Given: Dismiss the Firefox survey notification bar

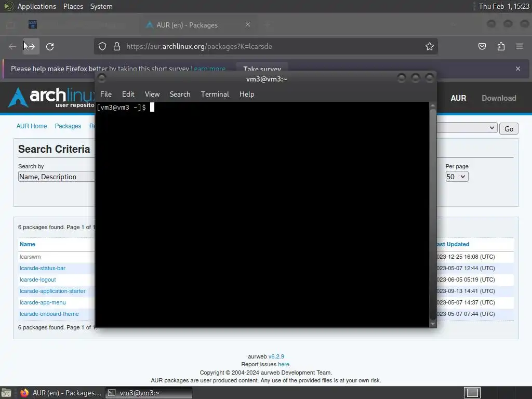Looking at the screenshot, I should tap(518, 69).
